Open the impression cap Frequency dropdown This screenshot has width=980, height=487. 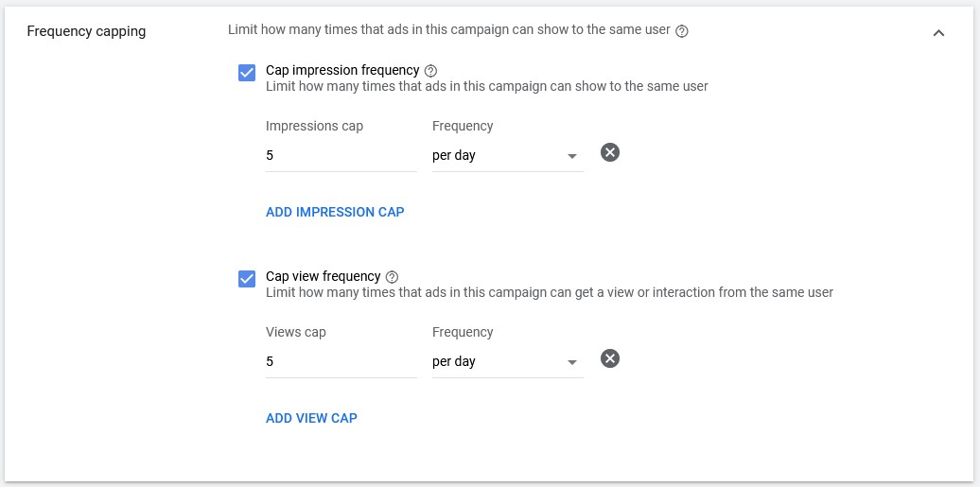507,155
